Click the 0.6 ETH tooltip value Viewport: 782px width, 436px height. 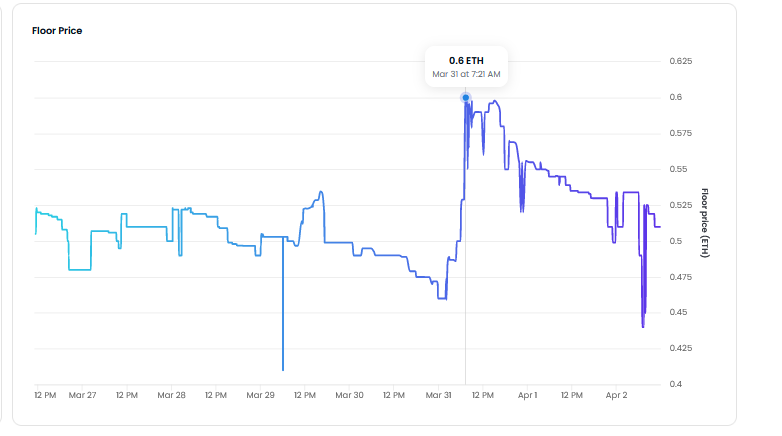click(466, 61)
